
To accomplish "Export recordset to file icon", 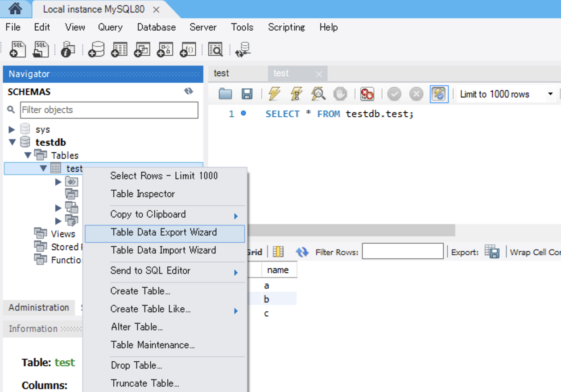I will click(492, 252).
